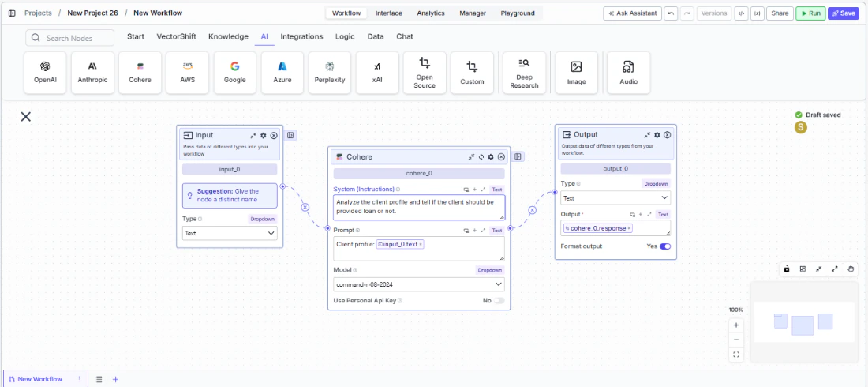The image size is (868, 387).
Task: Add a new workflow tab with plus
Action: tap(116, 379)
